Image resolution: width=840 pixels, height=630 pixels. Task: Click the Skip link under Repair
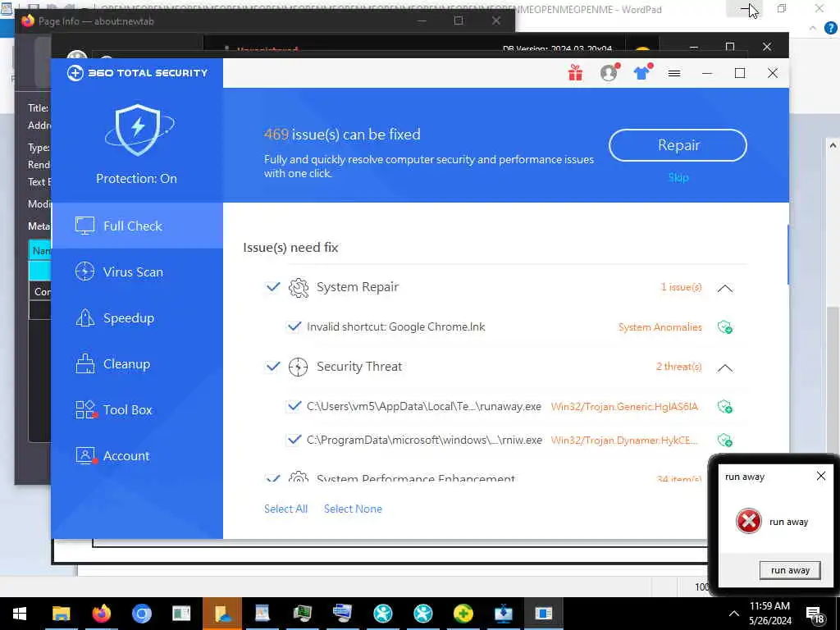coord(678,177)
